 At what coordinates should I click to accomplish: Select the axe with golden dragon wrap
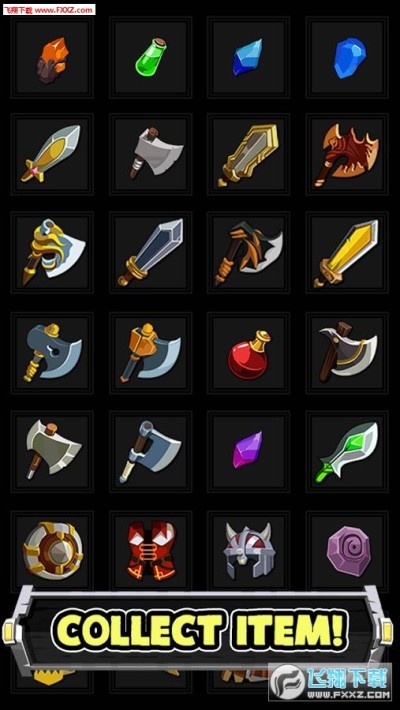[53, 253]
